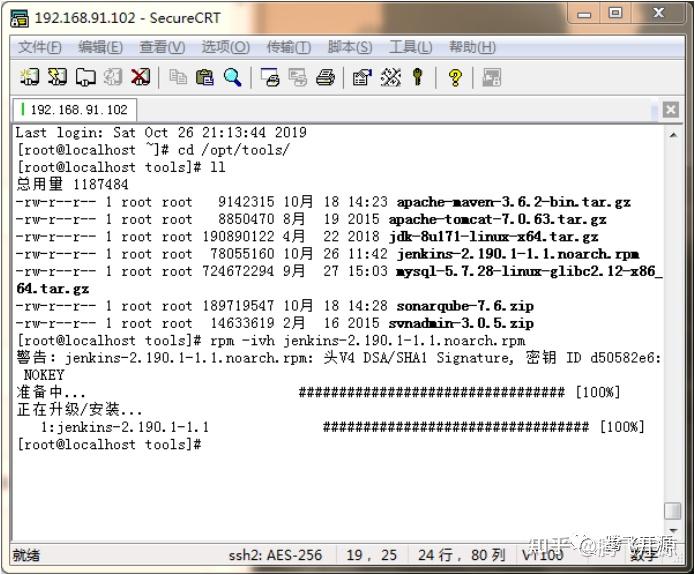Click svnadmin-3.0.5.zip file name

[461, 323]
